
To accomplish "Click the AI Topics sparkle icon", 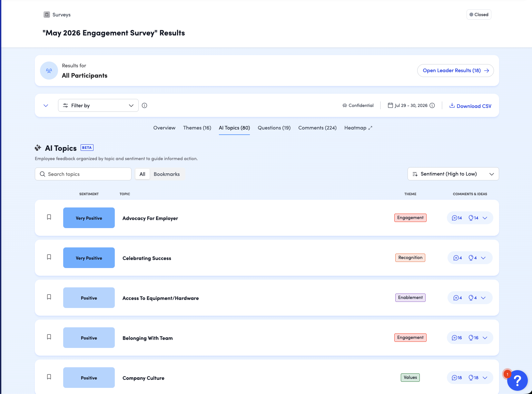I will (x=38, y=148).
